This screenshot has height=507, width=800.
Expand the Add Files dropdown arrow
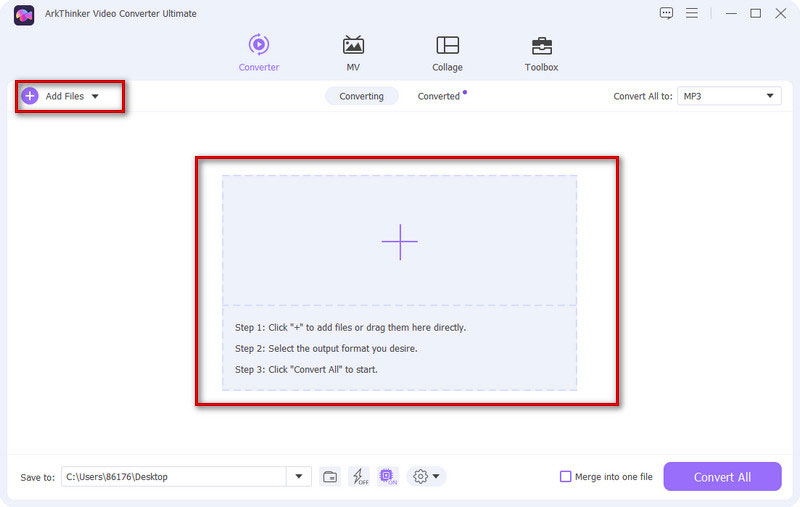pos(95,96)
